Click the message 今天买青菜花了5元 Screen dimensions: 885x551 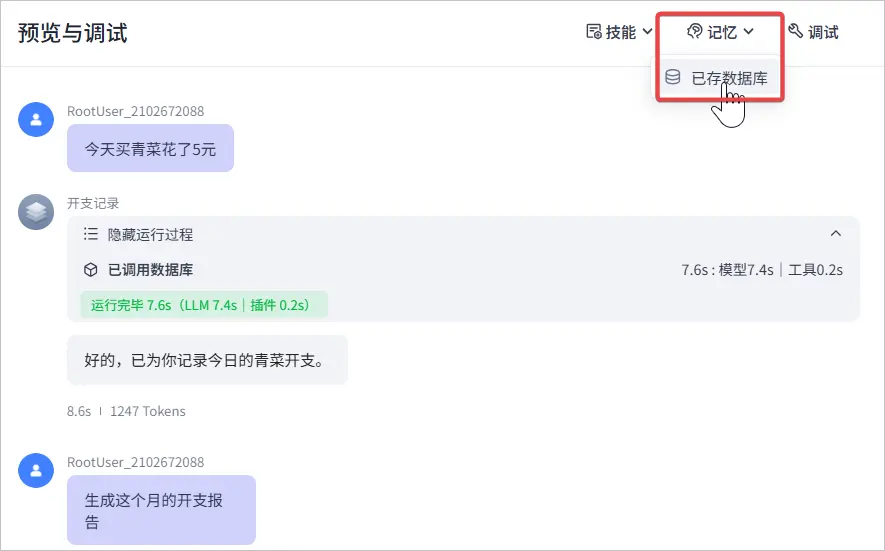coord(150,149)
